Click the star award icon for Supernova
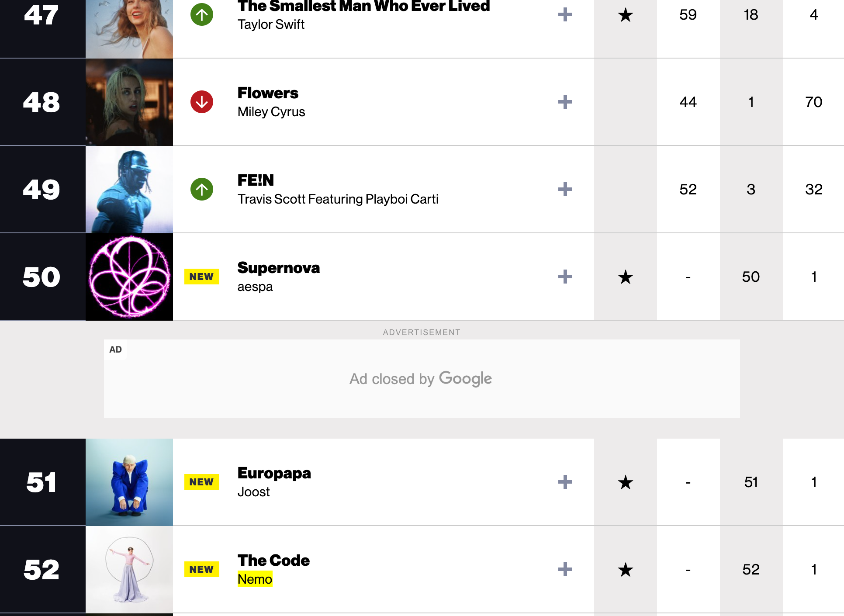The image size is (844, 616). click(x=626, y=277)
